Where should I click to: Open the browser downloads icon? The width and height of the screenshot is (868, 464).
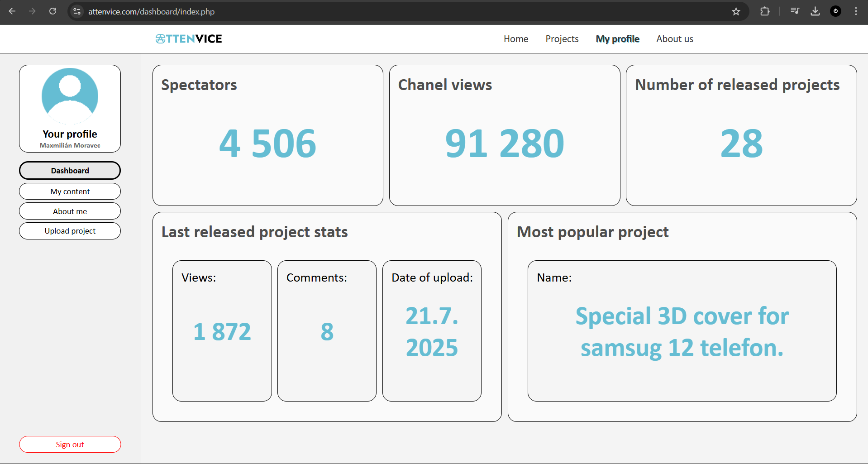pos(815,11)
